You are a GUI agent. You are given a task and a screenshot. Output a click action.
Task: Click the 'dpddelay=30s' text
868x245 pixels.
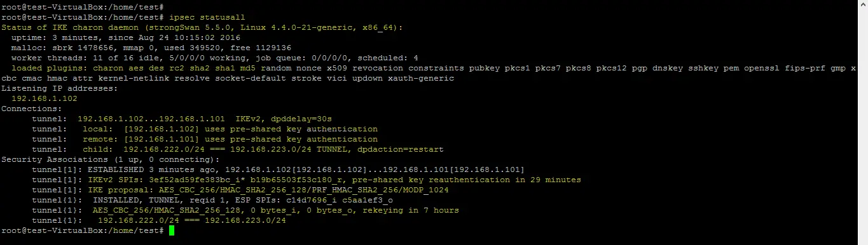coord(301,119)
